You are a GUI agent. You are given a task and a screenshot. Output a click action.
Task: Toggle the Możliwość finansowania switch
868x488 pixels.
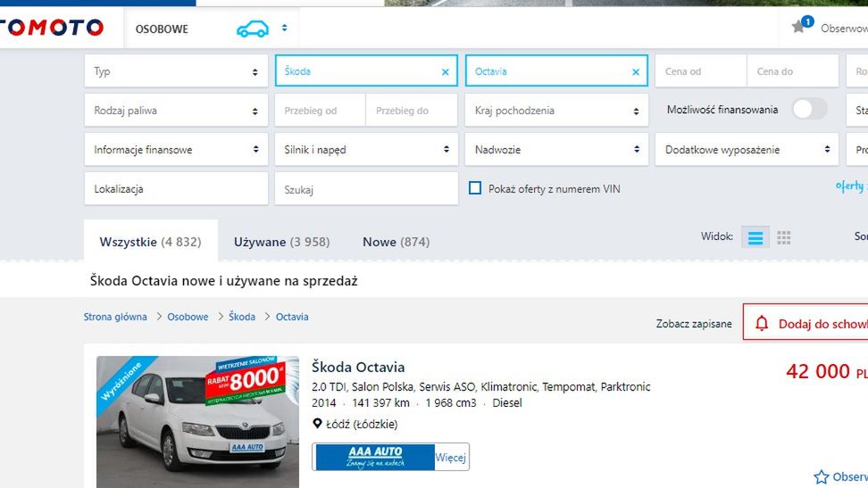coord(809,109)
